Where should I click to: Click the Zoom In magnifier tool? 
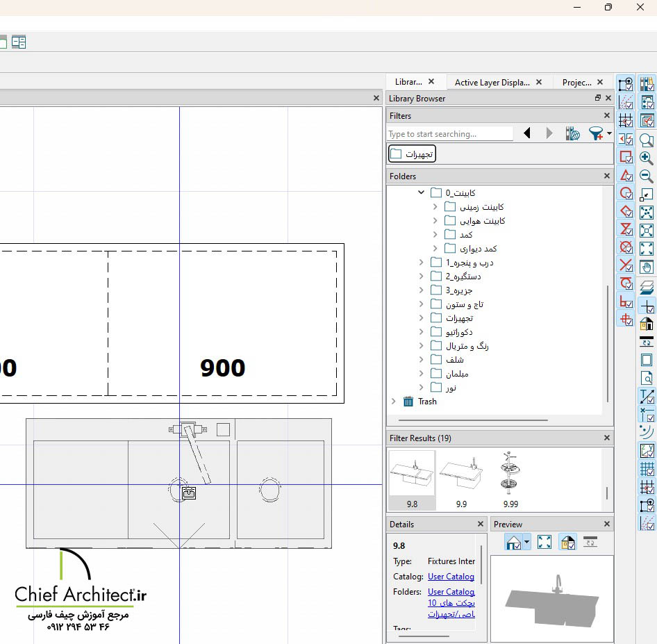coord(647,158)
